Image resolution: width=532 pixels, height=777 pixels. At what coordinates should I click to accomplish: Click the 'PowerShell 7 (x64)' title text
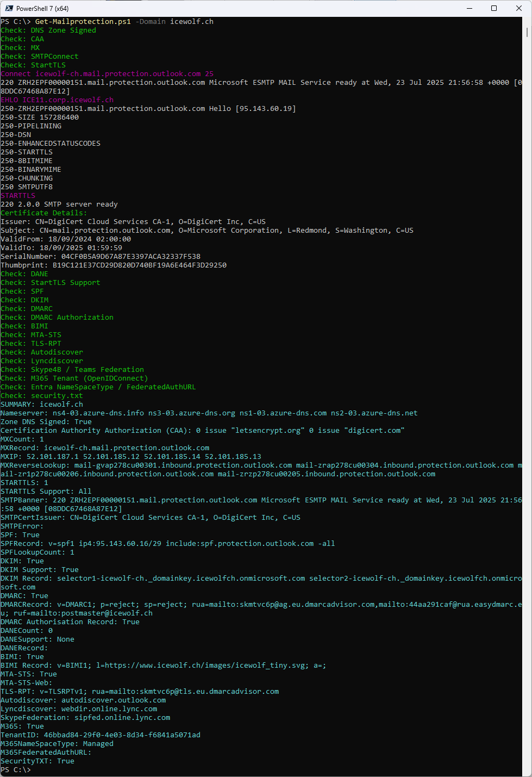(42, 9)
